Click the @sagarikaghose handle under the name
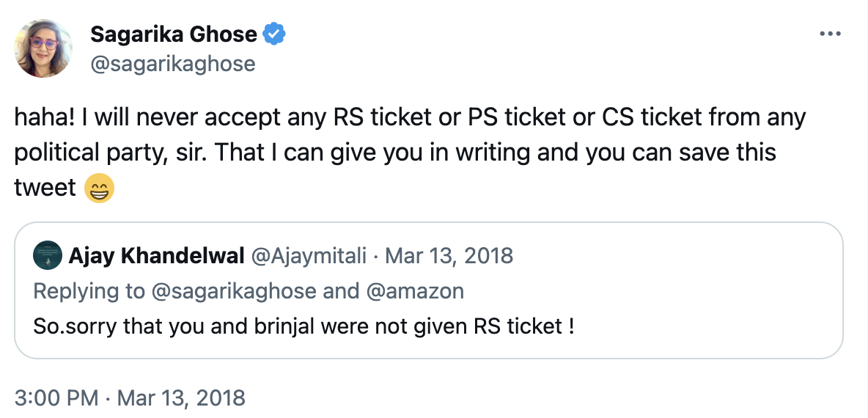868x418 pixels. (x=172, y=64)
